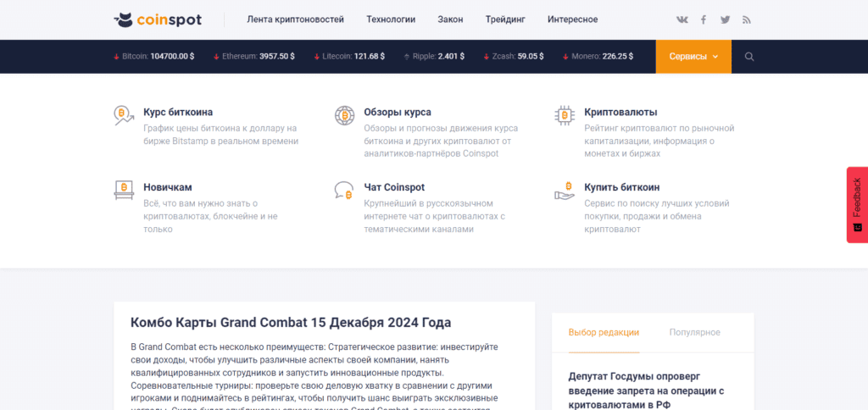Click the Курс биткоина chart icon
Screen dimensions: 868x410
coord(124,115)
